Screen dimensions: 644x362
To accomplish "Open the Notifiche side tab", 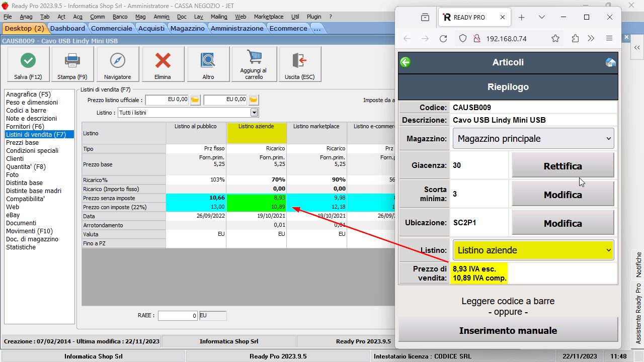I will click(638, 265).
